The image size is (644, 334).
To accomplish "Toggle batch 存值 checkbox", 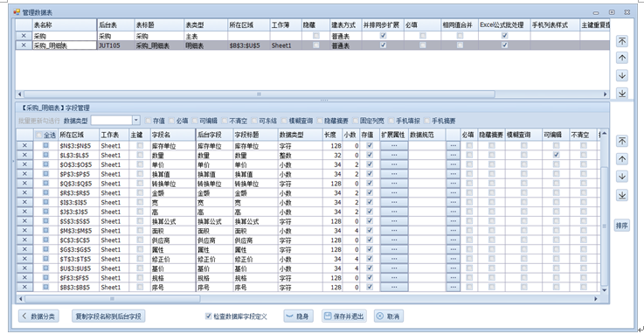I will click(x=148, y=121).
